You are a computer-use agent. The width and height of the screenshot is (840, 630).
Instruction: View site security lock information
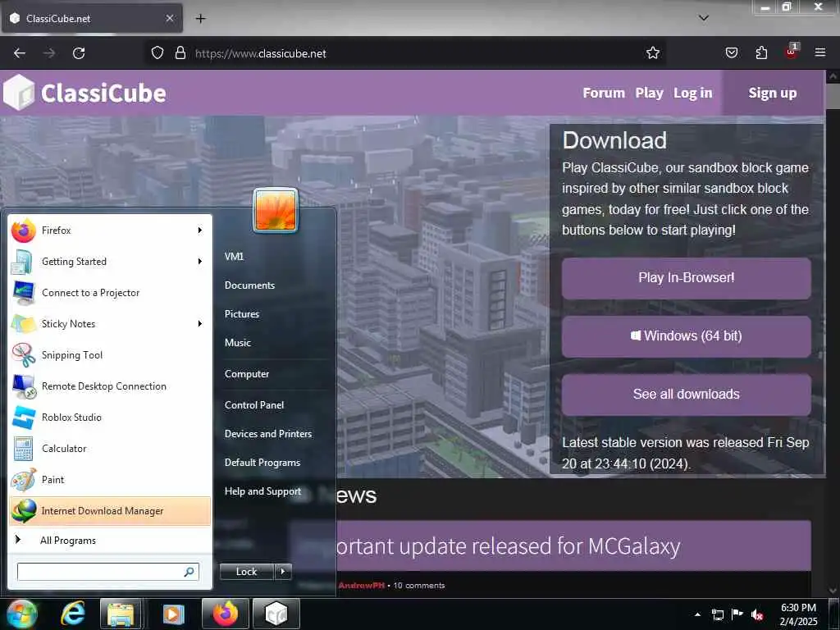point(180,53)
